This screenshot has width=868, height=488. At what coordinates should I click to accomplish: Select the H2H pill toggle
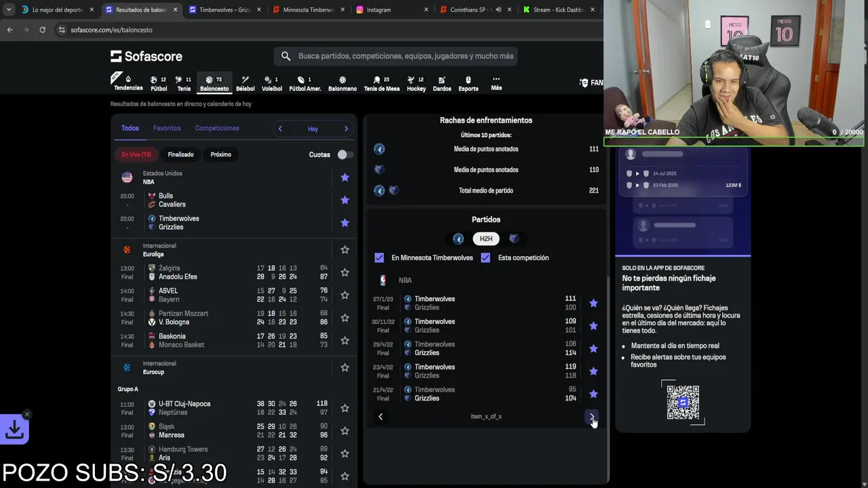tap(486, 239)
